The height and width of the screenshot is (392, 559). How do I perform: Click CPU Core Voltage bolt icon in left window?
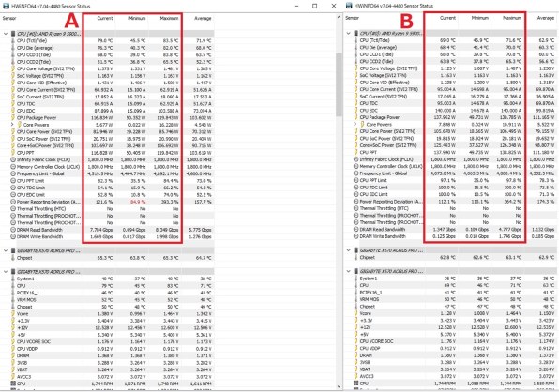(x=13, y=68)
